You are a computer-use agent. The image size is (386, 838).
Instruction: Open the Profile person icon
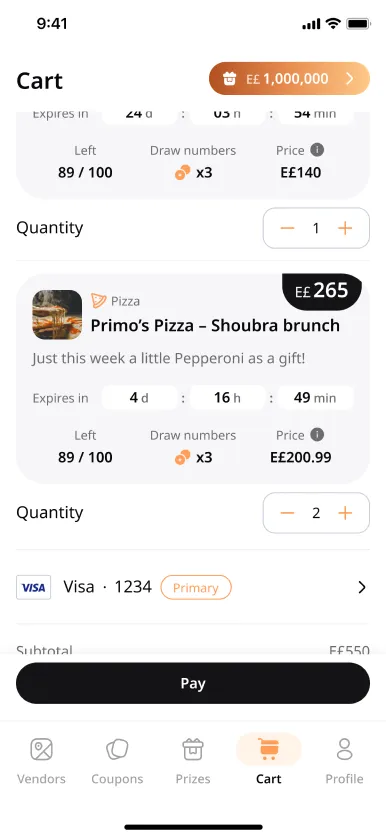point(345,749)
